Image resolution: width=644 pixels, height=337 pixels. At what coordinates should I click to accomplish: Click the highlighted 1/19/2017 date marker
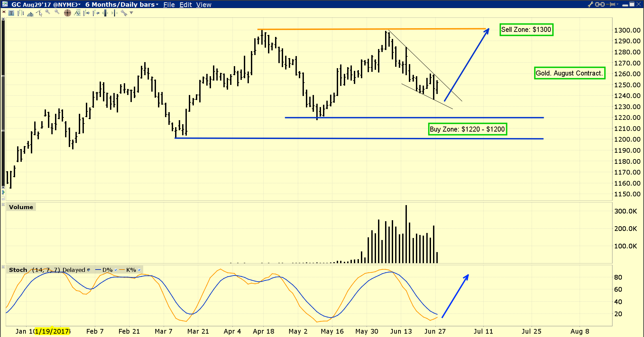click(x=52, y=331)
